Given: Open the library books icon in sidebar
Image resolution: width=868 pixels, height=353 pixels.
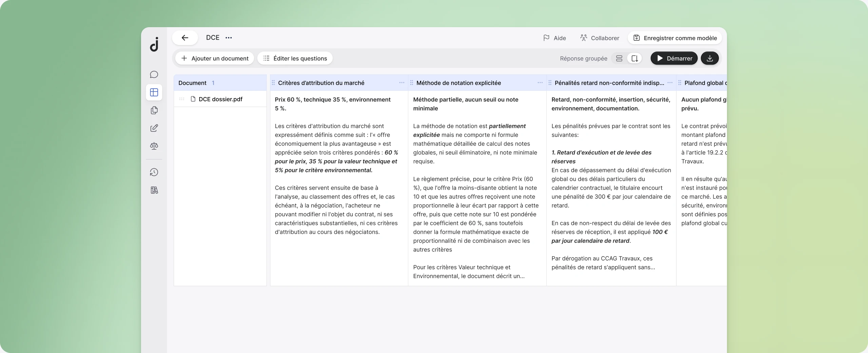Looking at the screenshot, I should click(154, 190).
